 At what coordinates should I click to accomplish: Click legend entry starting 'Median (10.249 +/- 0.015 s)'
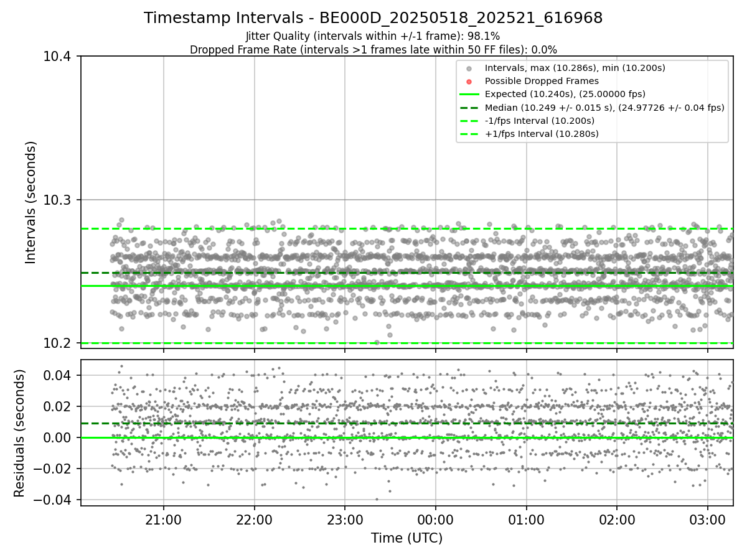click(x=604, y=108)
